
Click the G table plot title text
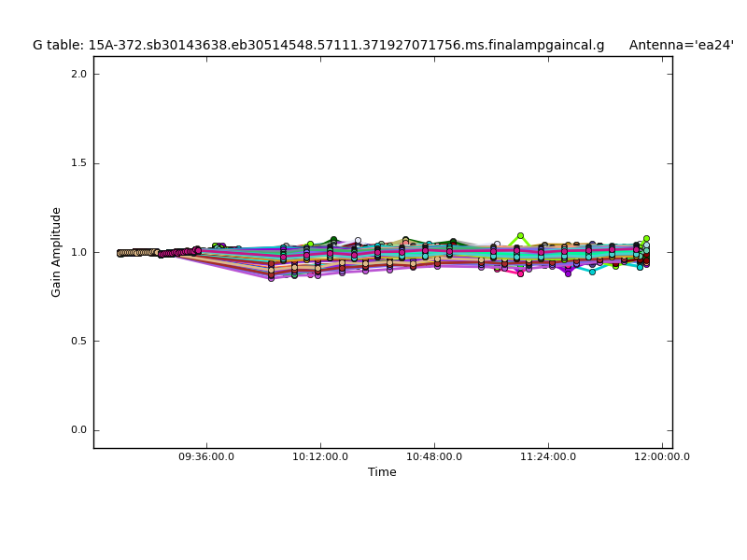[317, 45]
